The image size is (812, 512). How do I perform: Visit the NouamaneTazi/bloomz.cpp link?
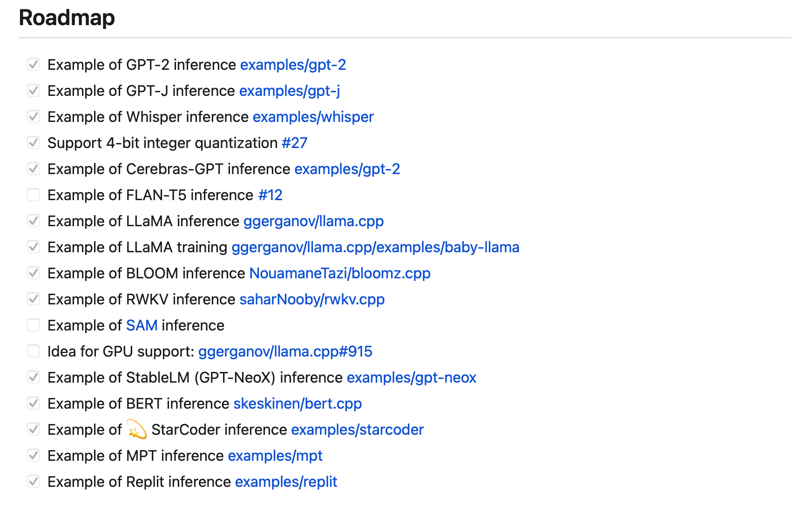(340, 273)
